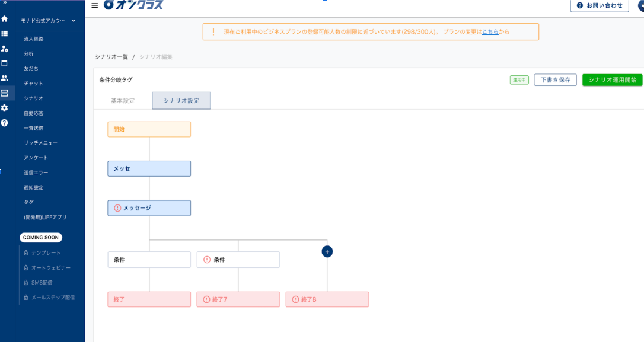The width and height of the screenshot is (644, 342).
Task: Click the home icon in the sidebar
Action: point(5,19)
